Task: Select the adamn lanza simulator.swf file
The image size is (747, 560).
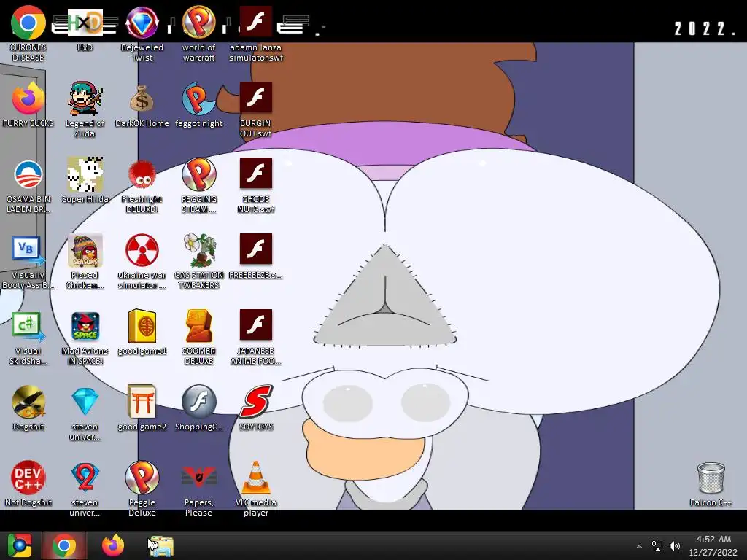Action: [x=256, y=21]
